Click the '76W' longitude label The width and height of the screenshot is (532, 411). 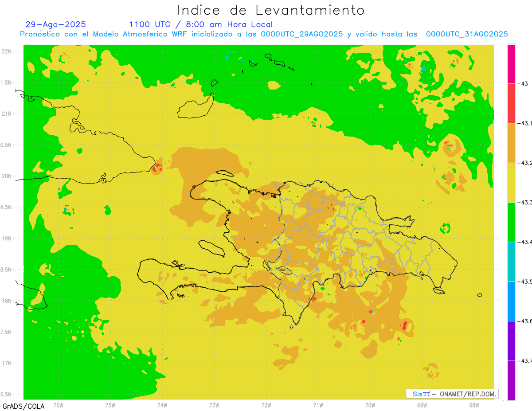(x=58, y=405)
